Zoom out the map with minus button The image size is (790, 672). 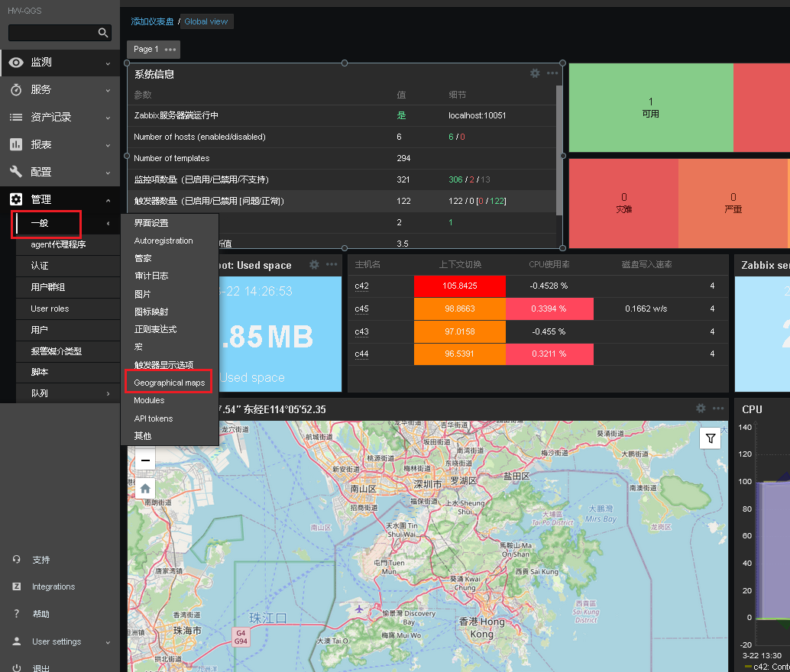coord(145,460)
